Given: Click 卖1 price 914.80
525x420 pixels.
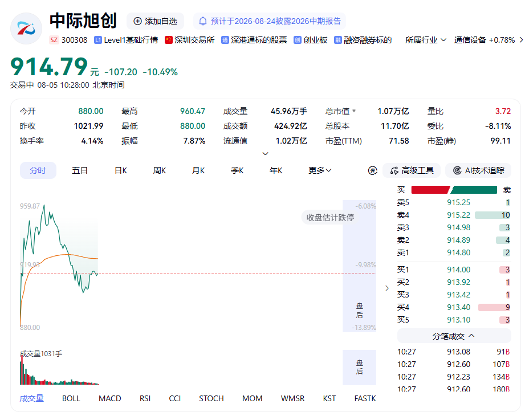Looking at the screenshot, I should point(458,252).
